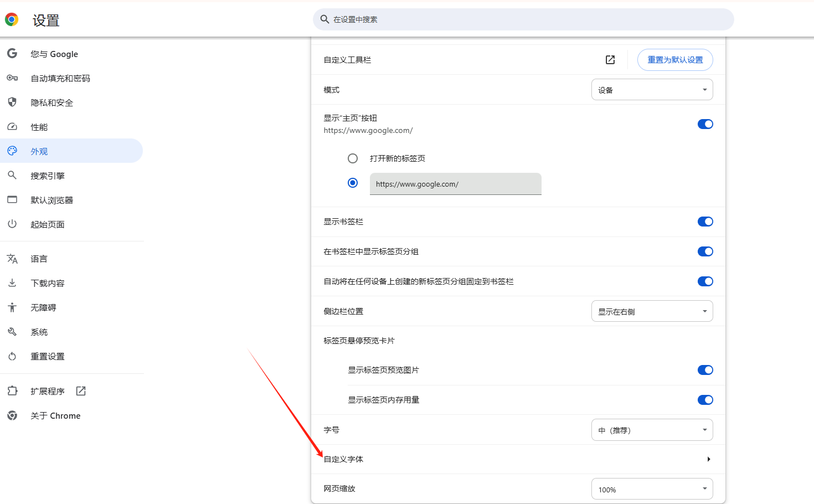Click the key icon for 自动填充和密码
This screenshot has width=814, height=504.
coord(12,78)
